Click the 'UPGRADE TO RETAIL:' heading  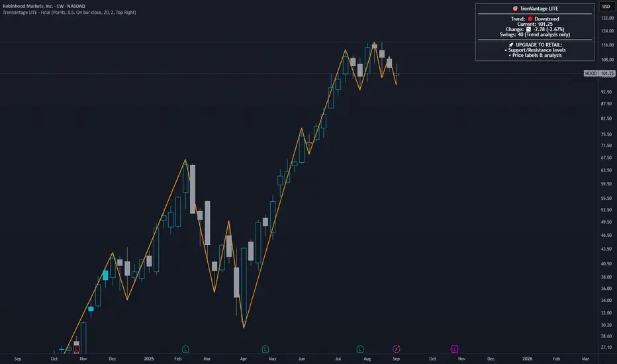(539, 45)
